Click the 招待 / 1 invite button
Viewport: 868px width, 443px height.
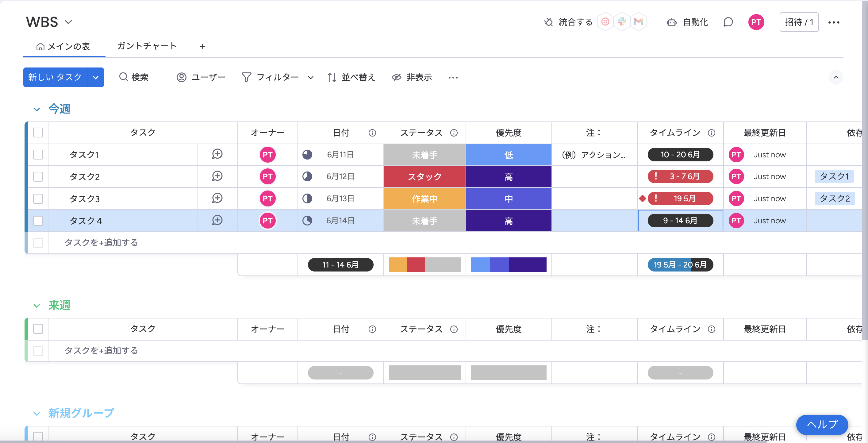[x=799, y=22]
